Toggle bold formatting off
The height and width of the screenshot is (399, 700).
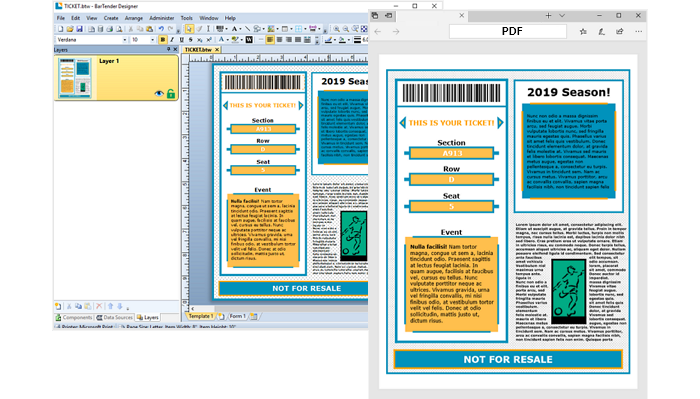point(162,40)
